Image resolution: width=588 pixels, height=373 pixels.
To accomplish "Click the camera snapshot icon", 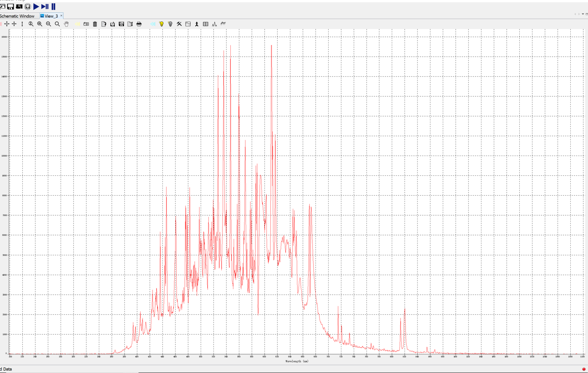I will pyautogui.click(x=86, y=24).
